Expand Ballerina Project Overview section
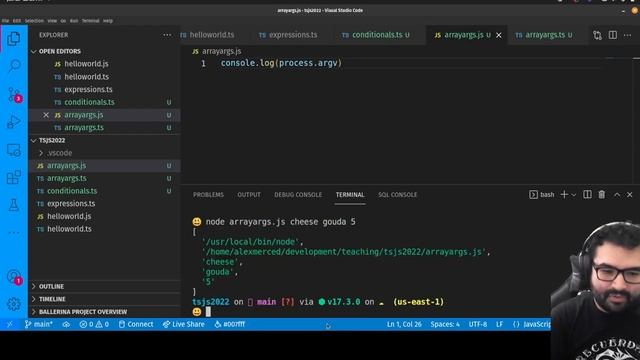 point(83,312)
